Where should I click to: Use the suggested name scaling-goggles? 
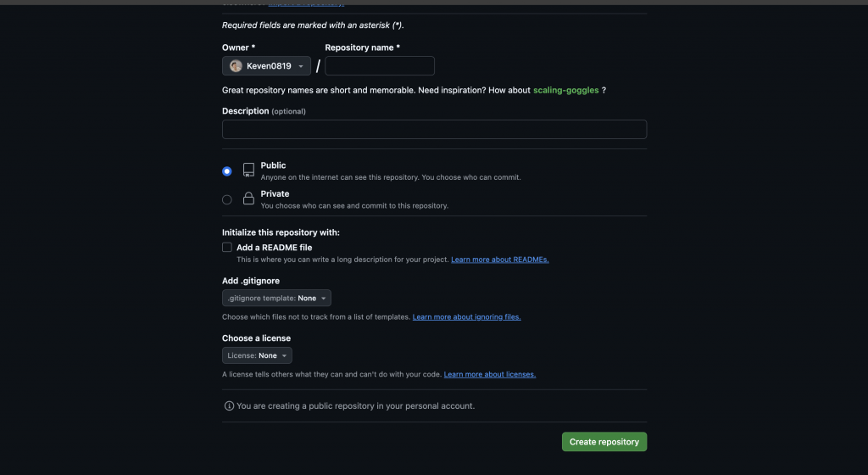coord(565,90)
